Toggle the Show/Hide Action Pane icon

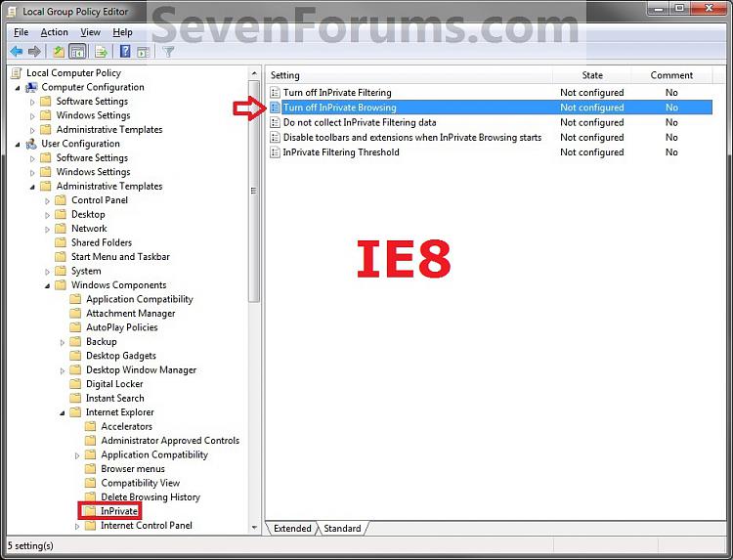tap(144, 52)
